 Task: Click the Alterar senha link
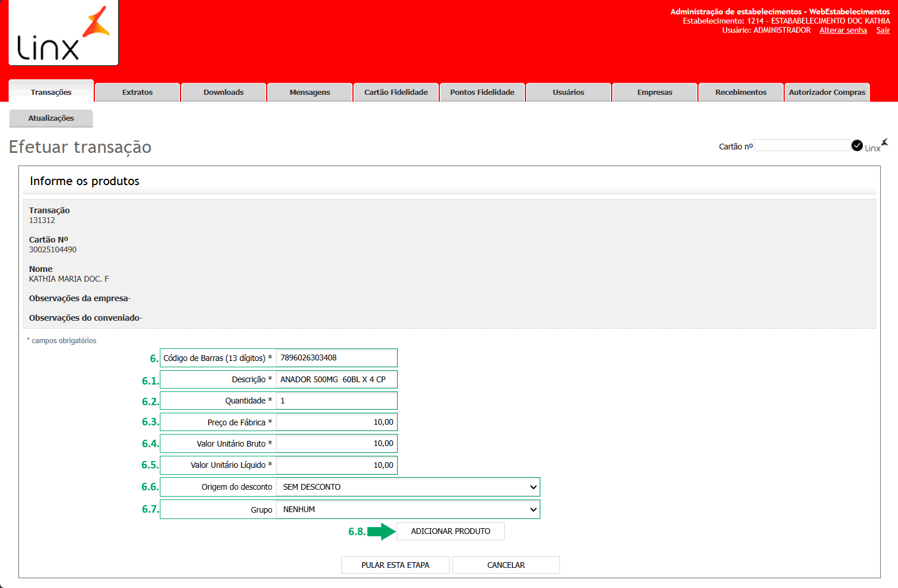(843, 30)
